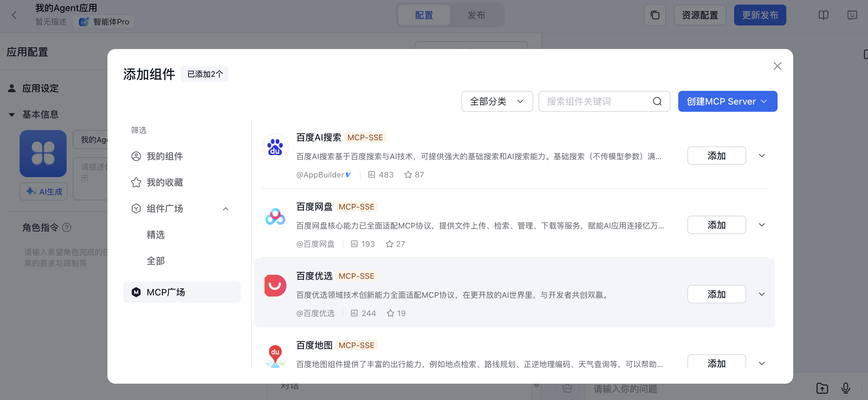Click the 百度网盘 logo
Viewport: 868px width, 400px height.
(275, 216)
